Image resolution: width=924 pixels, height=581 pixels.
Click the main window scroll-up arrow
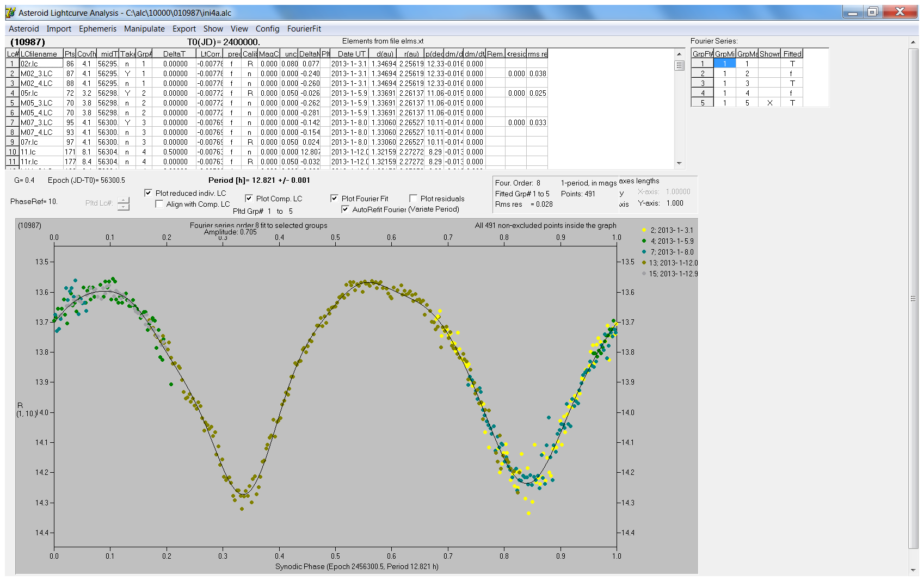tap(913, 42)
